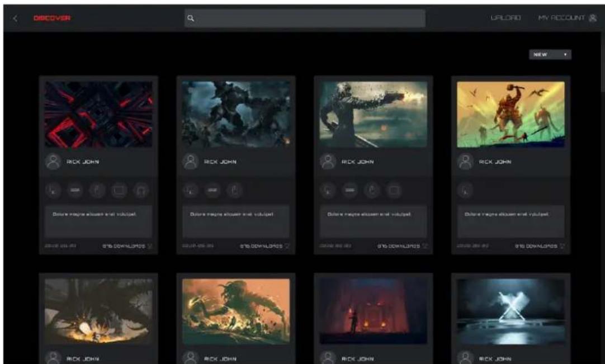Click the mouse device icon on gunman card
This screenshot has width=605, height=364.
point(372,190)
